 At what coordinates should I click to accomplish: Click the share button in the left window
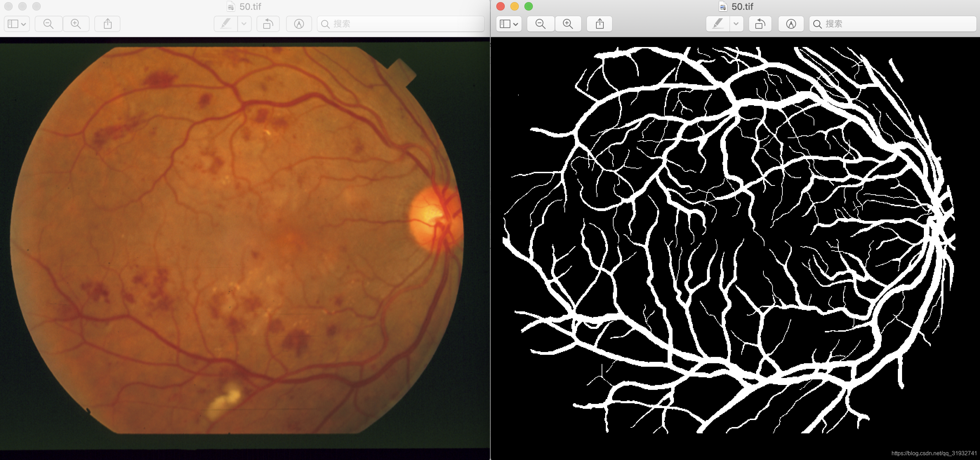[108, 24]
